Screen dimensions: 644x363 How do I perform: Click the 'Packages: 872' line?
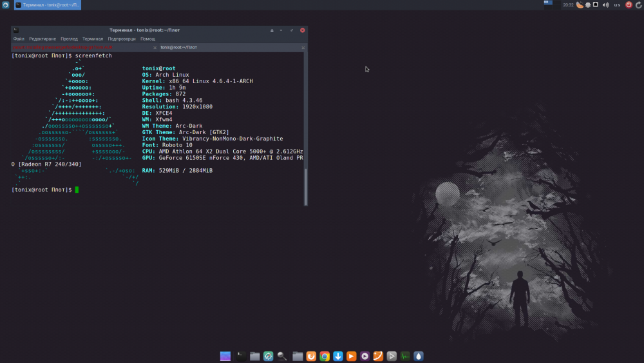[x=164, y=93]
